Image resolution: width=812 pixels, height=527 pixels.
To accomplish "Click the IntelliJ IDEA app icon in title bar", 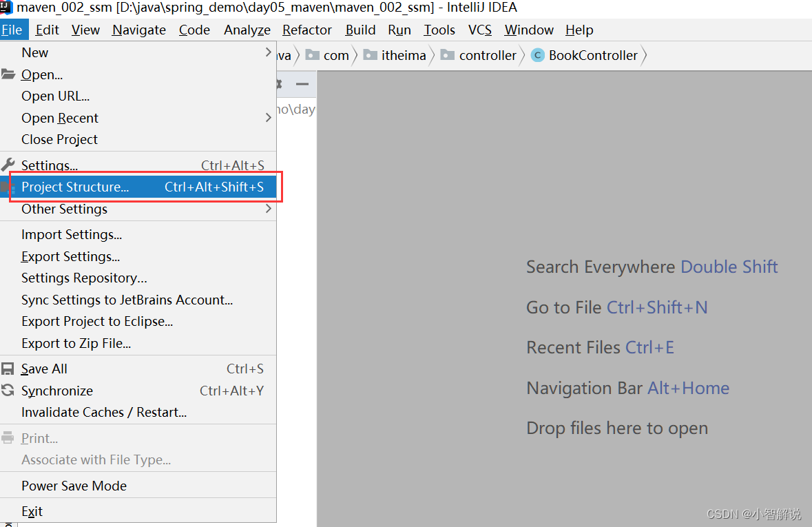I will click(x=6, y=7).
